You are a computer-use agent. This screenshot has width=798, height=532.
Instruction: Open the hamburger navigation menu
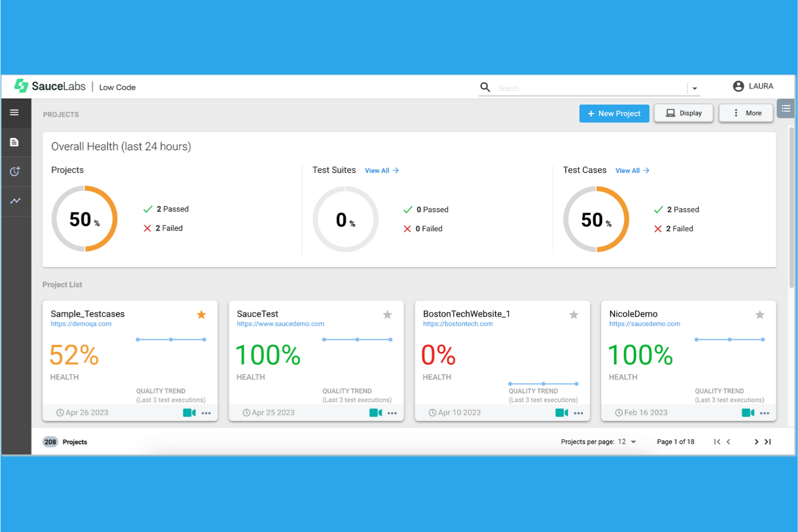(x=14, y=113)
